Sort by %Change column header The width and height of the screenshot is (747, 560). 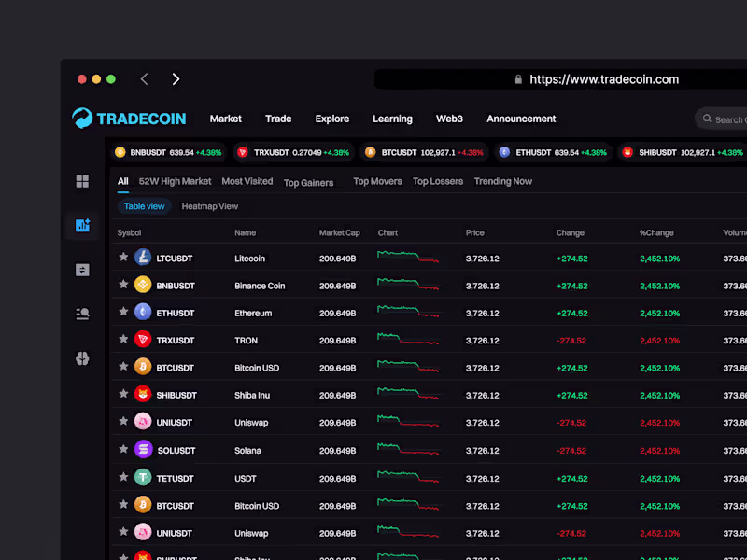tap(656, 232)
